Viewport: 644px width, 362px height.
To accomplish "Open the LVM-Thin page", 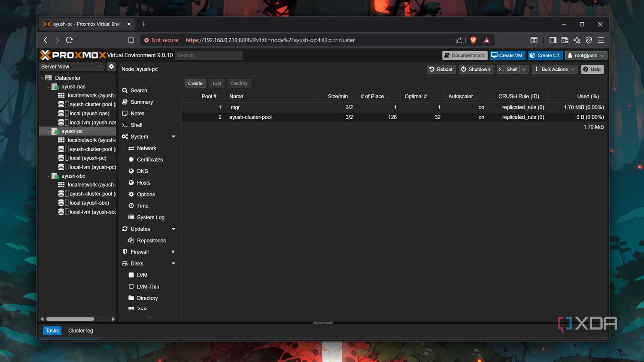I will pyautogui.click(x=148, y=287).
